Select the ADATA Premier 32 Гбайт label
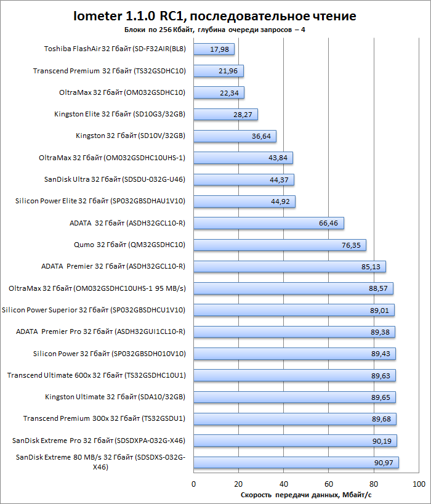The width and height of the screenshot is (431, 504). (x=113, y=266)
